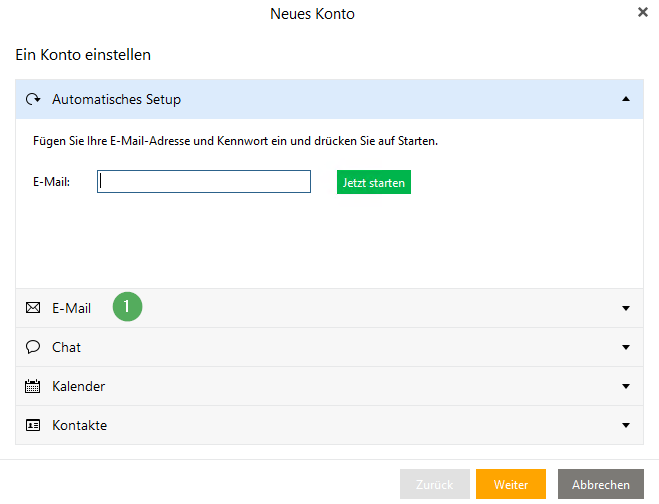Expand the Kalender section arrow
Viewport: 659px width, 504px height.
[x=626, y=386]
